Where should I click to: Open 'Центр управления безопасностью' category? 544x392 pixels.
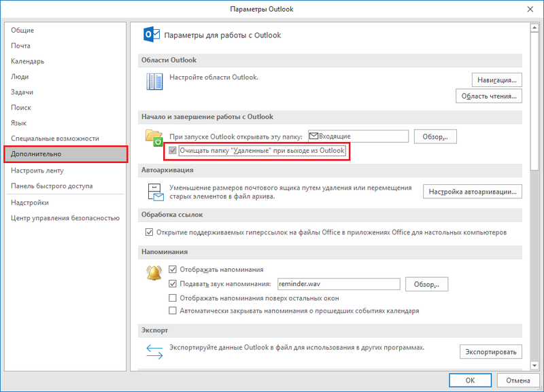[x=65, y=218]
